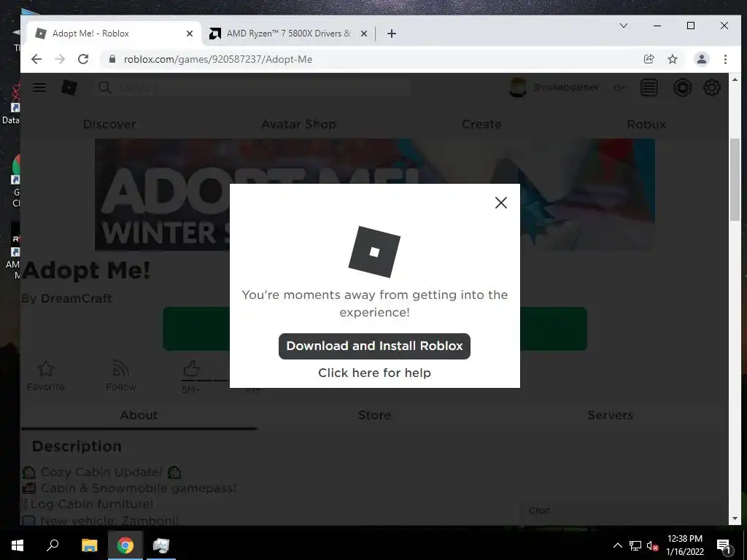Viewport: 747px width, 560px height.
Task: Expand Chrome tab search chevron
Action: pos(623,26)
